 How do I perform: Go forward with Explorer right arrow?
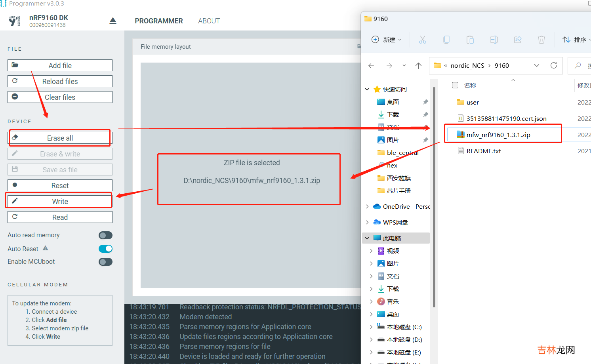pos(389,66)
